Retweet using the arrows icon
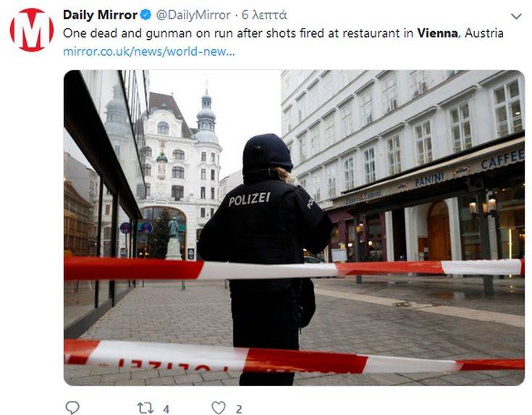This screenshot has height=415, width=532. [145, 408]
